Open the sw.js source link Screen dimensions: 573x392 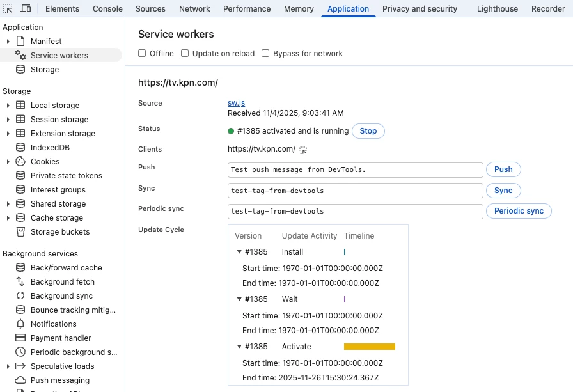pos(236,103)
